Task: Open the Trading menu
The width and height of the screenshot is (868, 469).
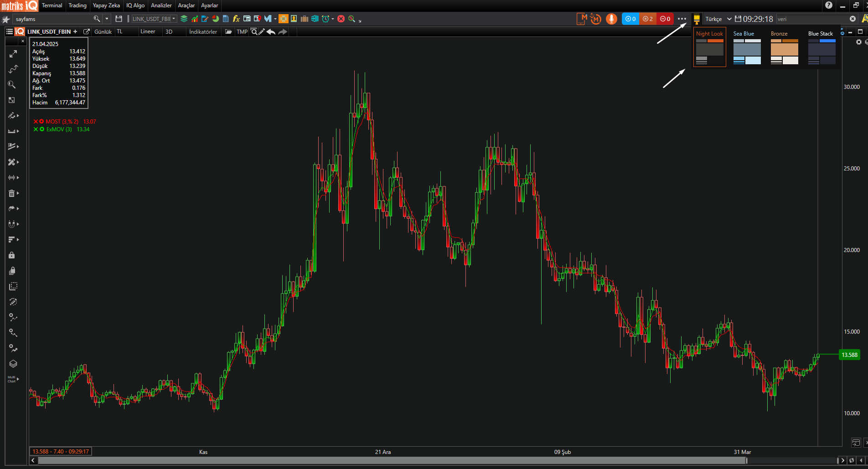Action: [77, 5]
